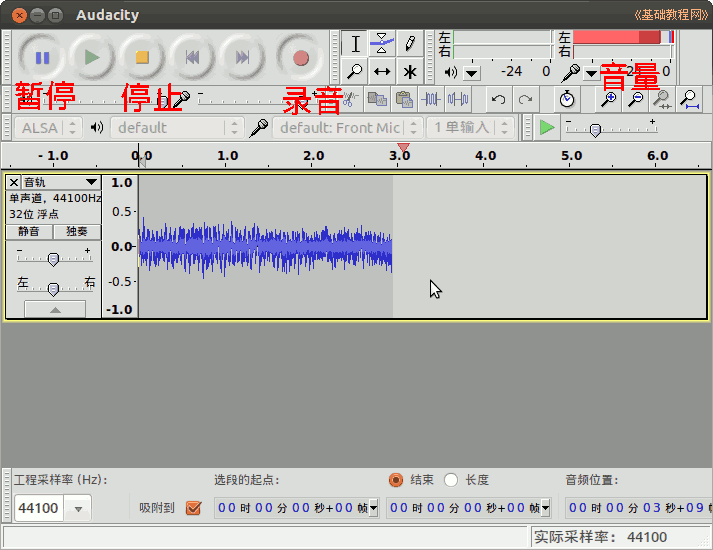Viewport: 713px width, 550px height.
Task: Adjust the playback speed slider
Action: pos(595,130)
